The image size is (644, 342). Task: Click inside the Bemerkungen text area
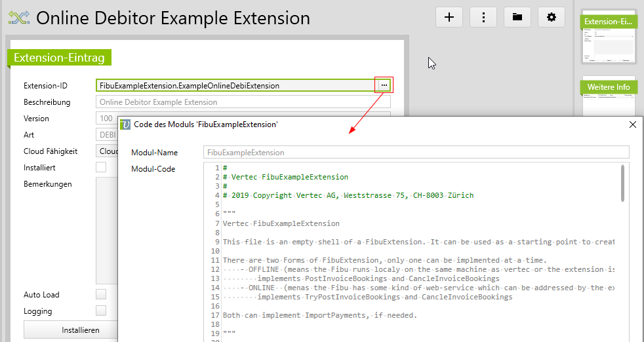106,229
